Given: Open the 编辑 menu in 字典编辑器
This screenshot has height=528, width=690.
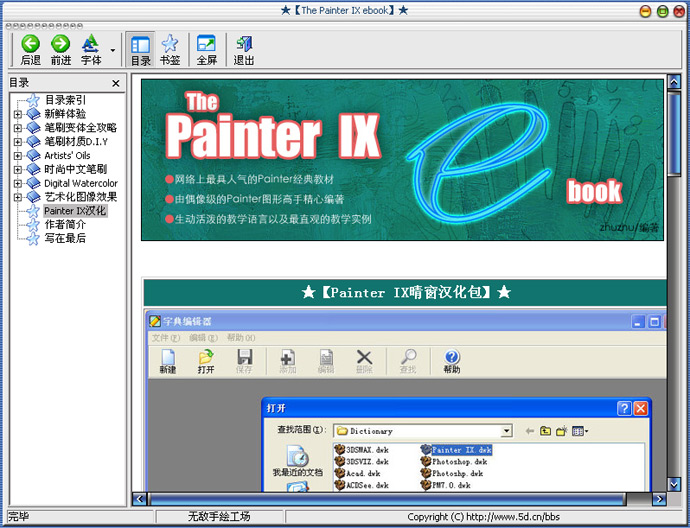Looking at the screenshot, I should coord(203,338).
